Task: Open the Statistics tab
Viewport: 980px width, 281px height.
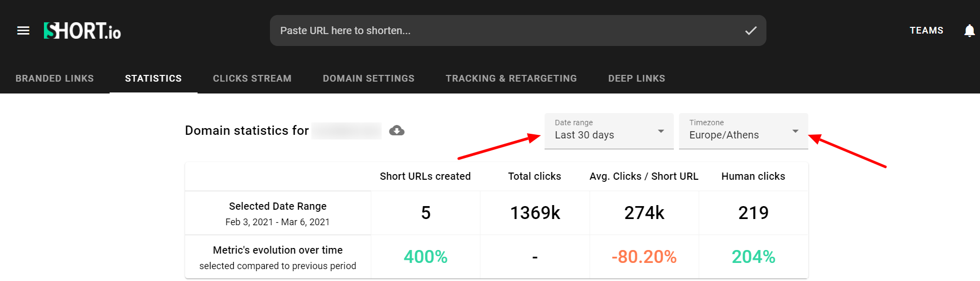Action: 154,78
